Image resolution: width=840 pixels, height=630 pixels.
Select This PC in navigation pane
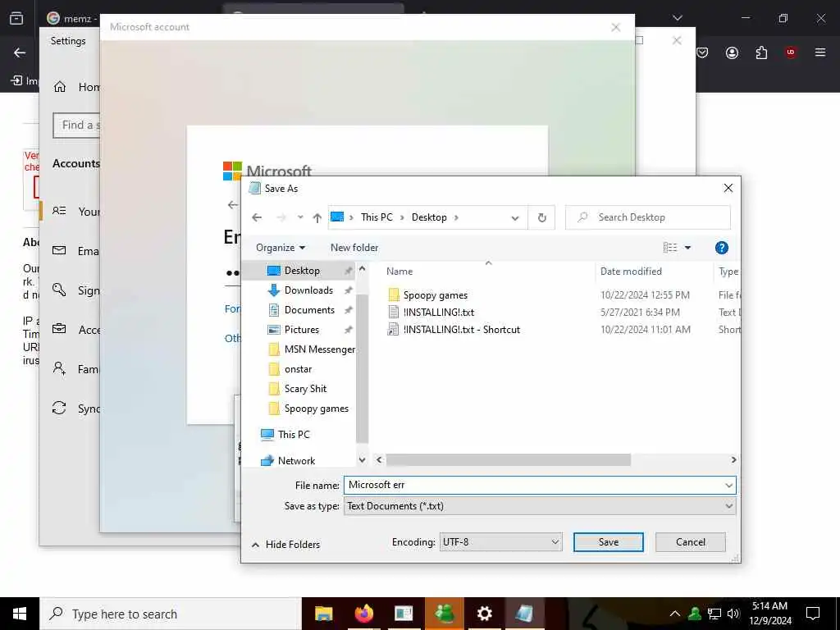coord(294,435)
